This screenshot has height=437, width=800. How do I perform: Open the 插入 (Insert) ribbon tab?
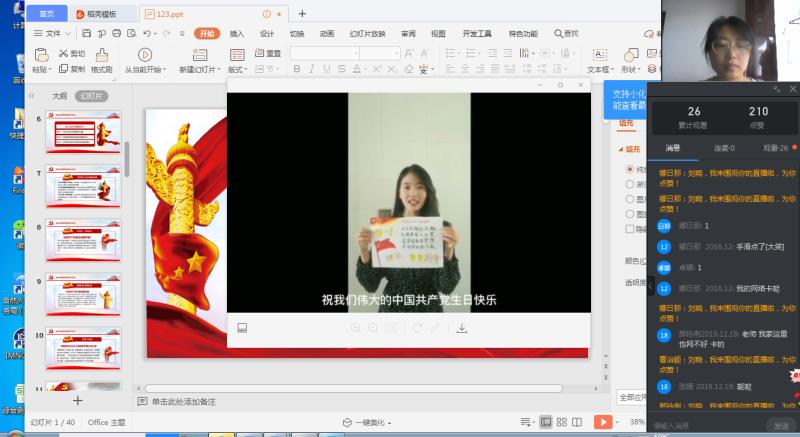pyautogui.click(x=237, y=33)
